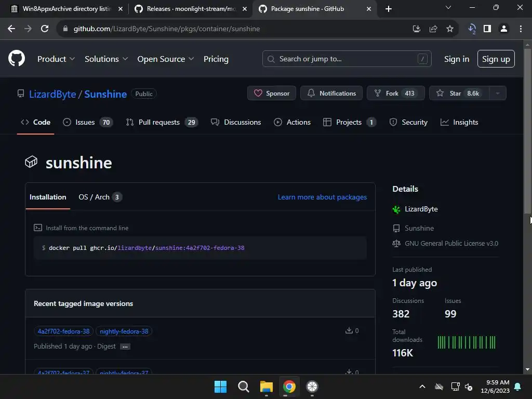Open Chrome downloads icon
532x399 pixels.
[472, 29]
